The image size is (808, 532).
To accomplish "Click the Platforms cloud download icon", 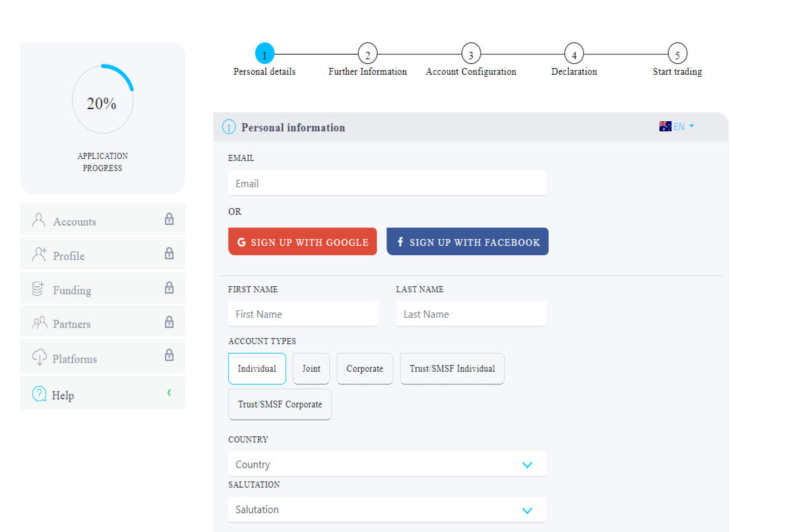I will pos(39,358).
